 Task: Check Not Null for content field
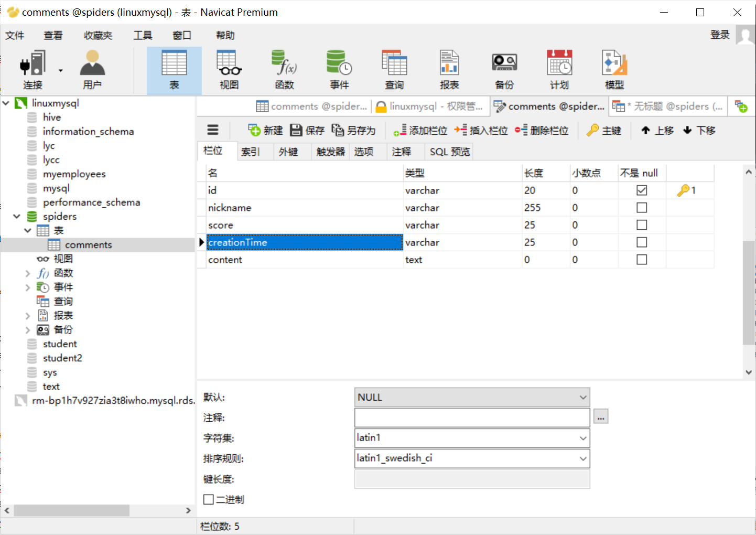642,260
